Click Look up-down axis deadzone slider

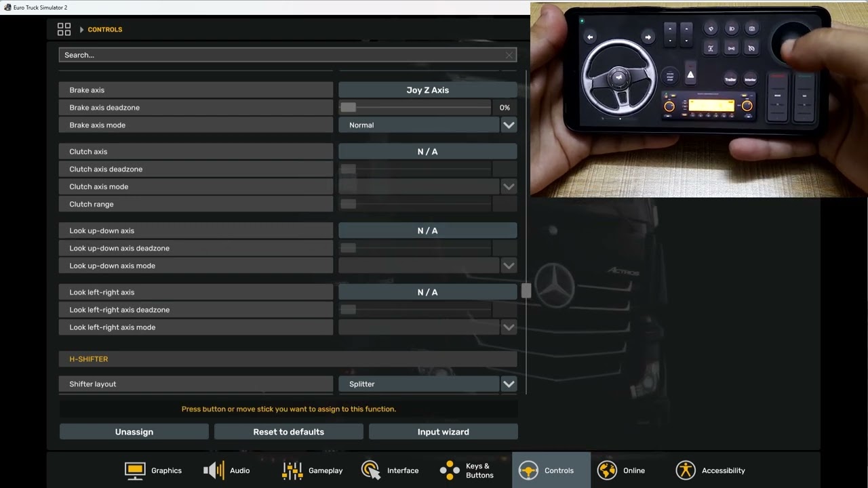[x=415, y=248]
